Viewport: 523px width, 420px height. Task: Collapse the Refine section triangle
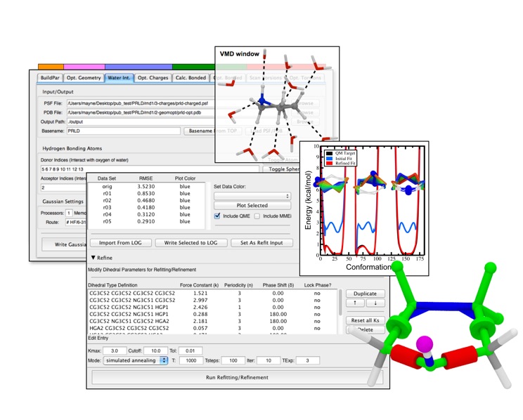click(x=91, y=258)
